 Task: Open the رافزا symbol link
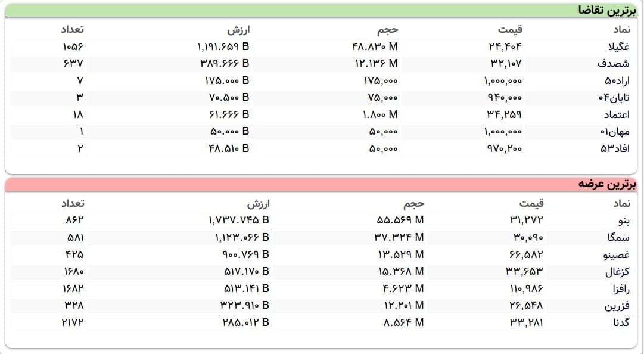(620, 289)
